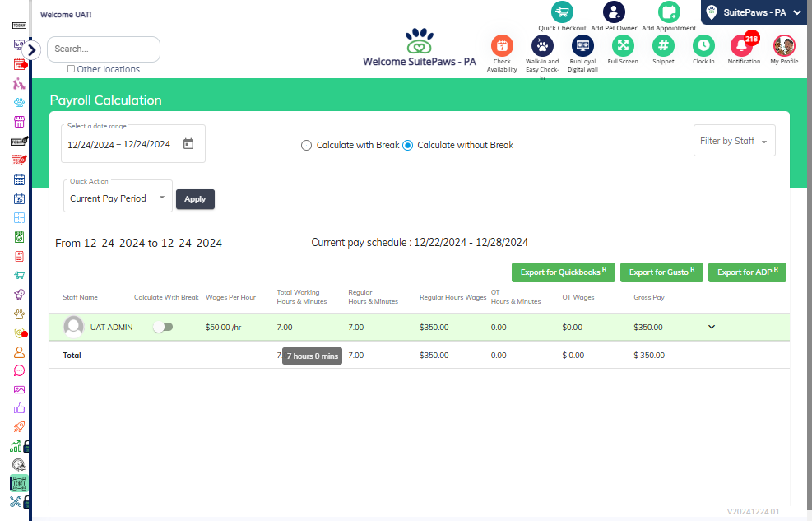Open the teal shopping cart sidebar icon
Viewport: 812px width, 521px height.
coord(19,276)
